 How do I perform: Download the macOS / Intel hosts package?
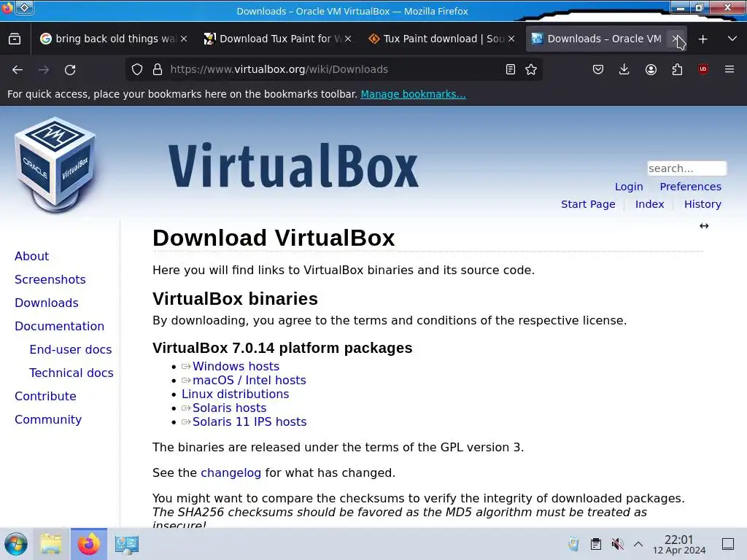pos(249,380)
